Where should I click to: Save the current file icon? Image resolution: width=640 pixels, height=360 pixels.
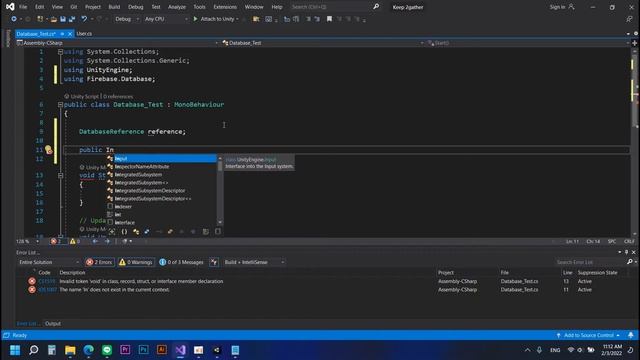(63, 19)
